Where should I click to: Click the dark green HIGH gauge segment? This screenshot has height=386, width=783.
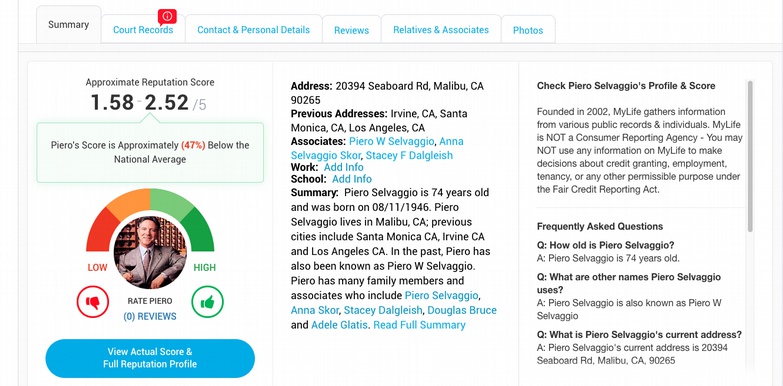tap(200, 230)
